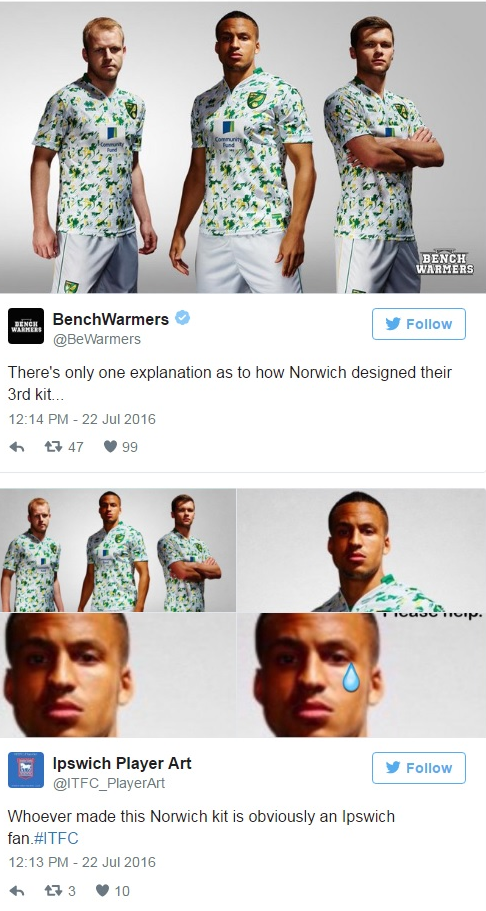The width and height of the screenshot is (486, 911).
Task: Open Ipswich Player Art profile avatar
Action: click(26, 770)
